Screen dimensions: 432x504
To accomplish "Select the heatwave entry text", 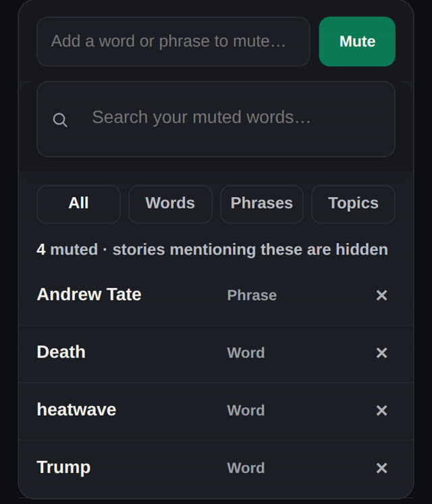I will point(76,409).
